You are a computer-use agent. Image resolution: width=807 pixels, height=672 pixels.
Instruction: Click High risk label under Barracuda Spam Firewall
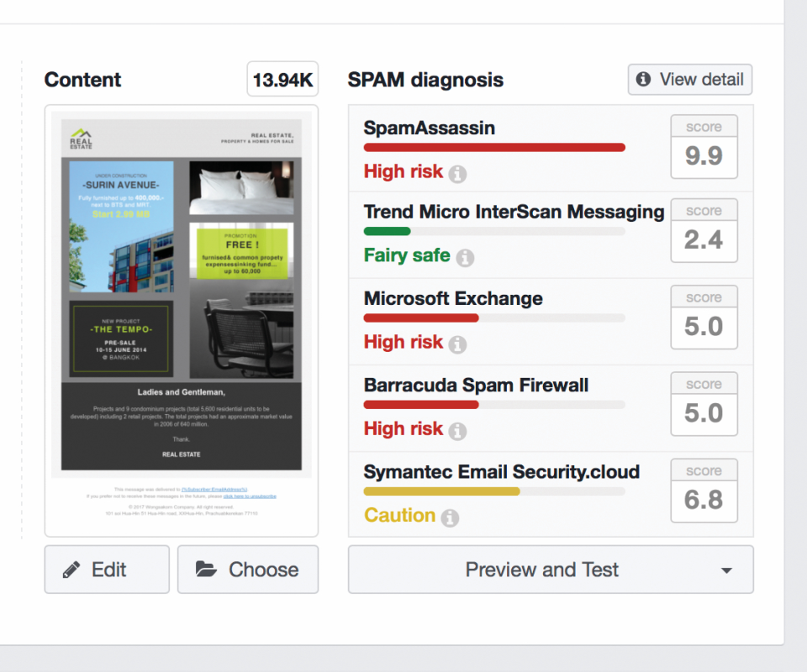403,428
